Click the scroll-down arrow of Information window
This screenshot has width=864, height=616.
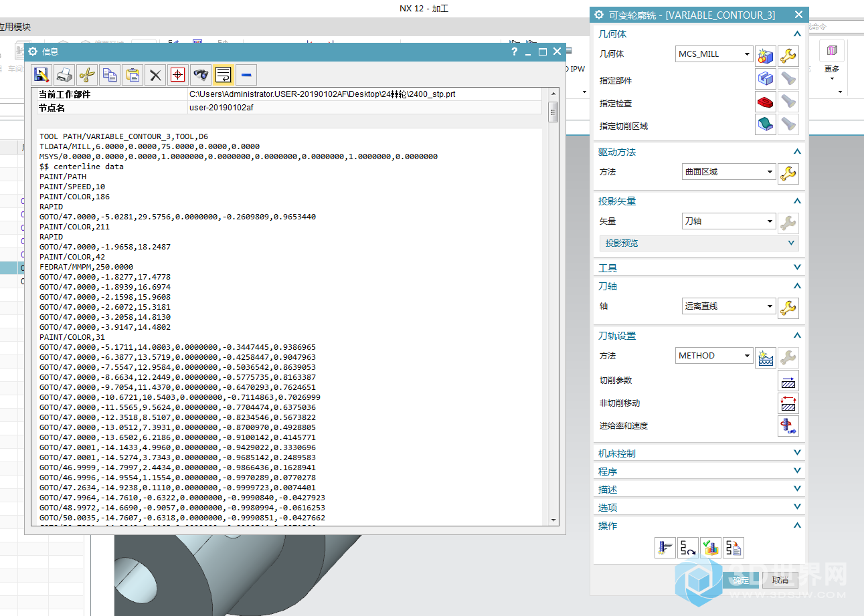click(x=553, y=520)
